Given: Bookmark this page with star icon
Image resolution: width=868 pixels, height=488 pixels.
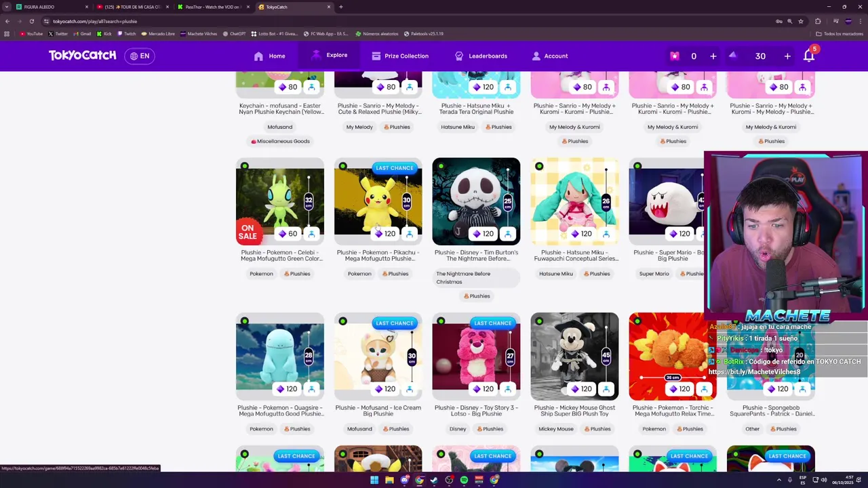Looking at the screenshot, I should coord(801,21).
